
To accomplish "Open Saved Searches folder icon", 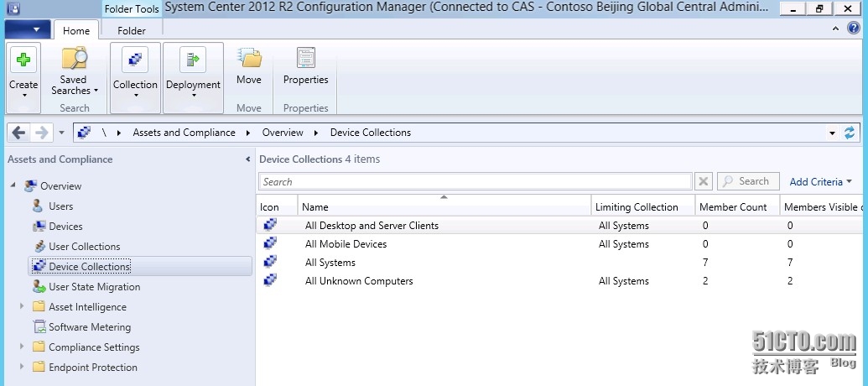I will tap(74, 59).
